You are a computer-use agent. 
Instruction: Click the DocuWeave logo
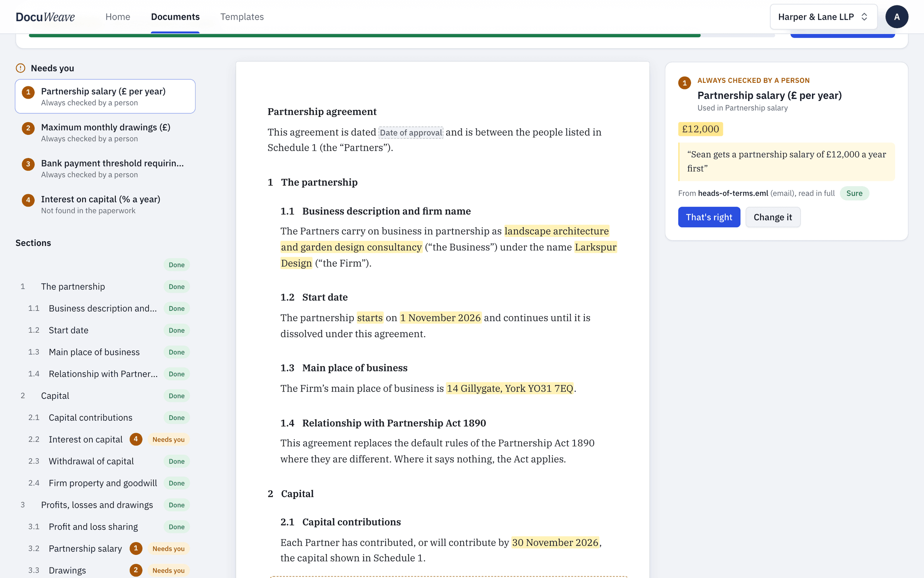(x=45, y=17)
